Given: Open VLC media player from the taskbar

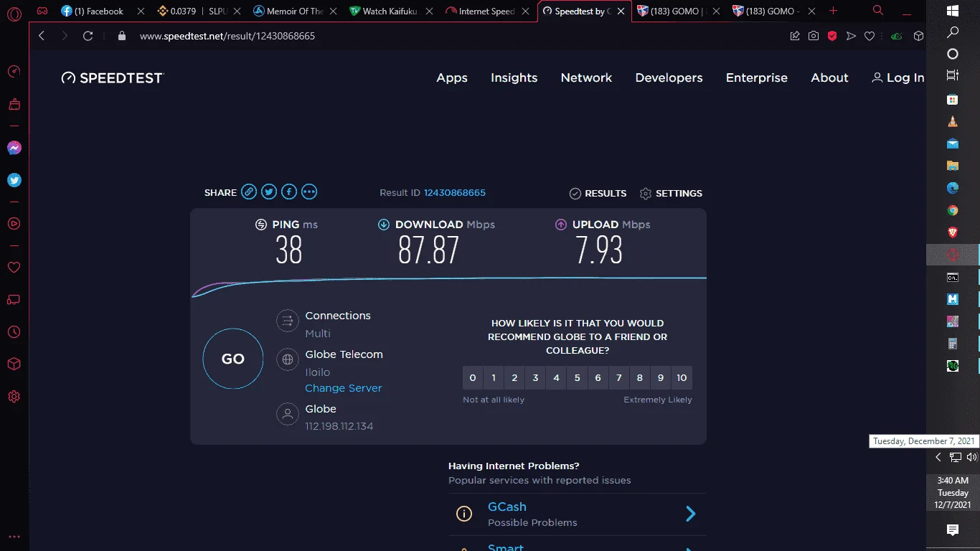Looking at the screenshot, I should coord(953,122).
